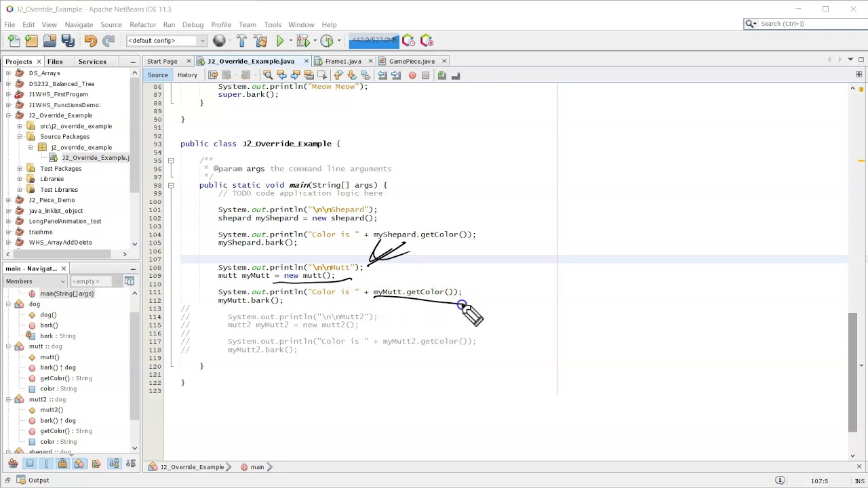Open the Source menu
The width and height of the screenshot is (868, 488).
coord(111,24)
